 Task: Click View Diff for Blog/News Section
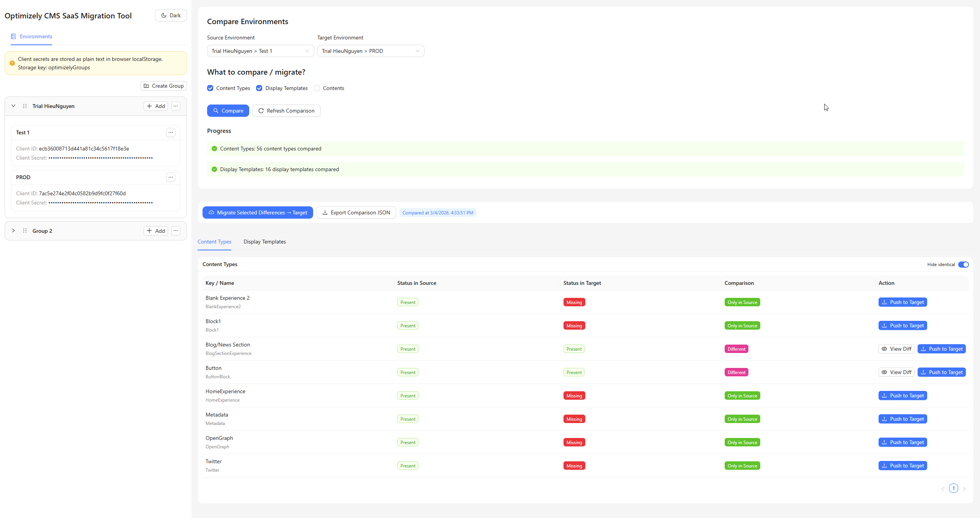pyautogui.click(x=896, y=349)
